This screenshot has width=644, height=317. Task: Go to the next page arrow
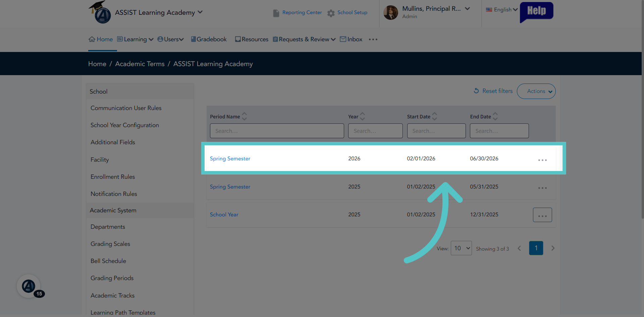pyautogui.click(x=553, y=248)
